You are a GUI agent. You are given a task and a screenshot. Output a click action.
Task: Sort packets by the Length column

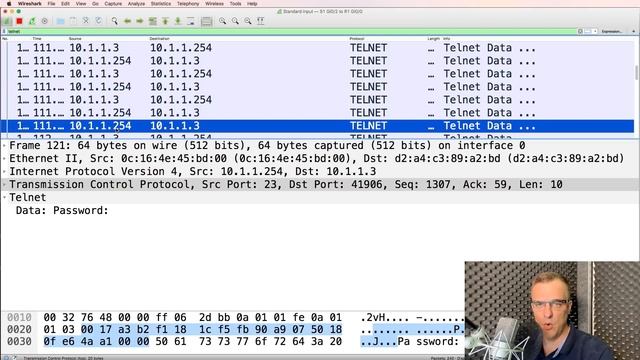(x=433, y=39)
